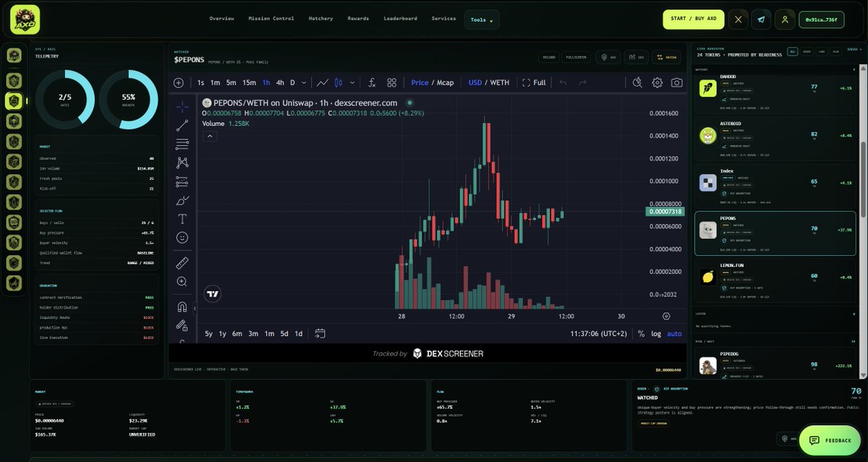
Task: Open the RADAR dropdown in live register
Action: point(854,48)
